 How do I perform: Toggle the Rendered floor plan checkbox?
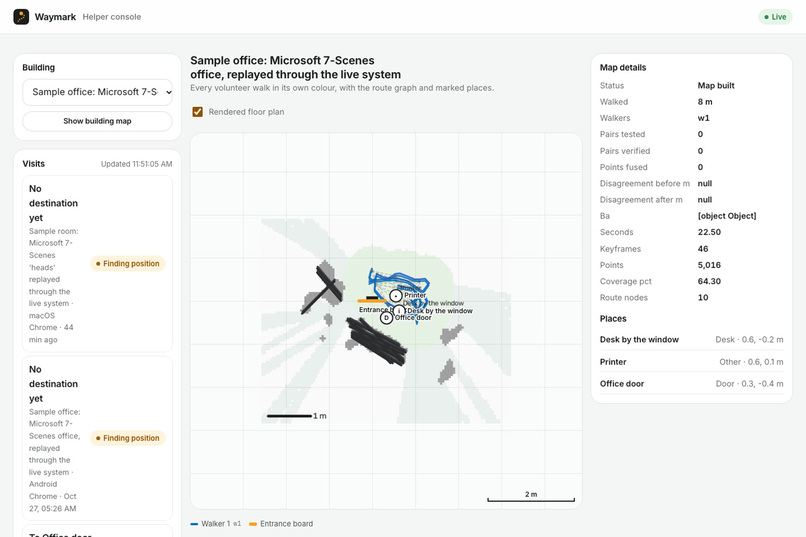tap(197, 112)
